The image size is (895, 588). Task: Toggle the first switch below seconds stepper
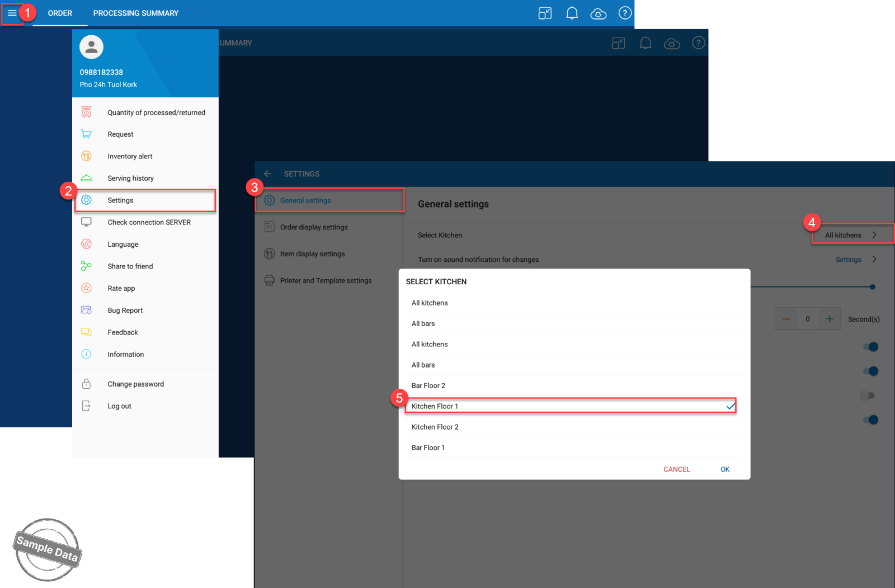click(x=870, y=347)
